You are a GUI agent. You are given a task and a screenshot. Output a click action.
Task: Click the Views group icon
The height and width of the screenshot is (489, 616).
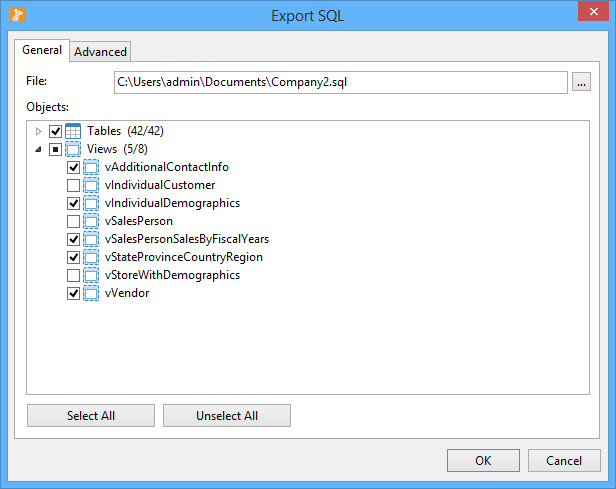(73, 149)
